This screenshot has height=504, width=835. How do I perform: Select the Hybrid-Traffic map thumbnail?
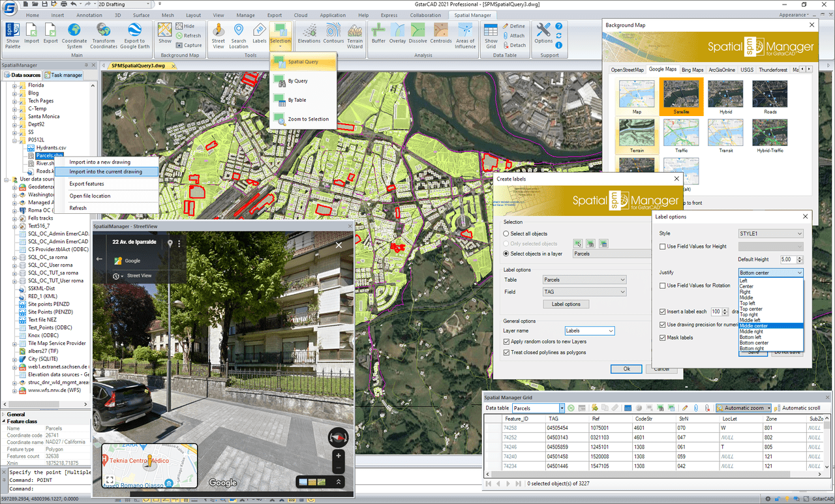(x=770, y=138)
